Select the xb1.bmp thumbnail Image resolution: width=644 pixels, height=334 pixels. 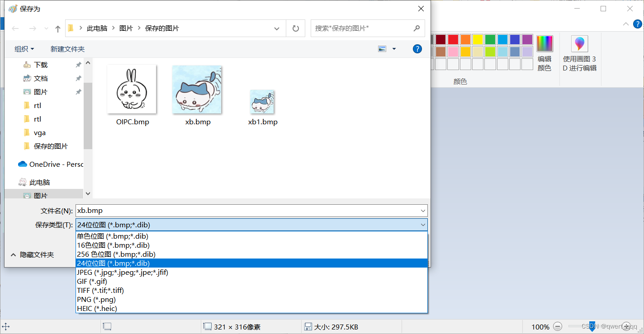pos(263,102)
